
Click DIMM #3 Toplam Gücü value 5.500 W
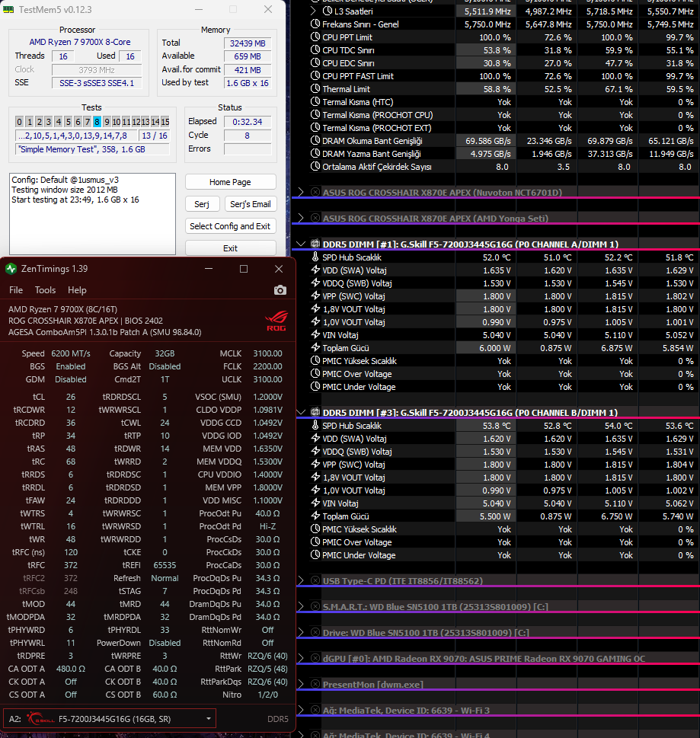(495, 516)
